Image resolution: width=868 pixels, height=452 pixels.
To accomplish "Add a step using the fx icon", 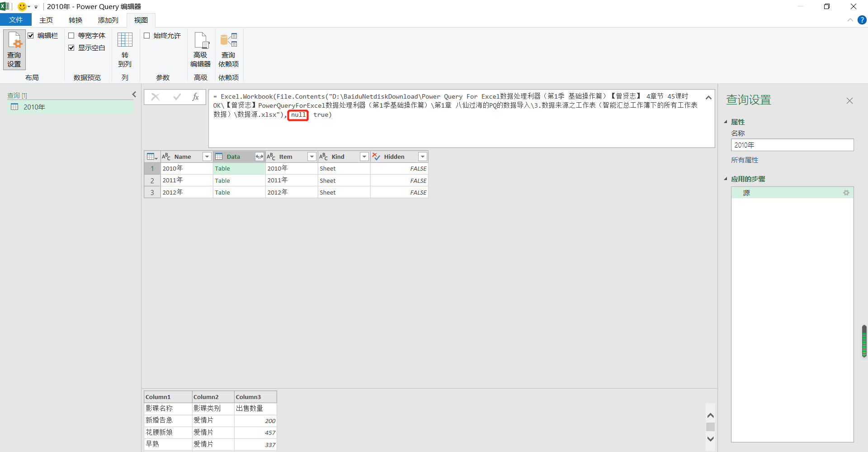I will 195,96.
